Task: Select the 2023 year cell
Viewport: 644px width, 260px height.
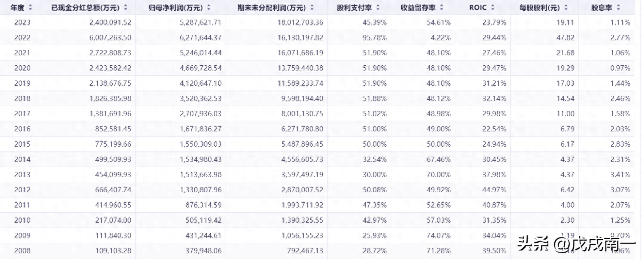Action: (x=22, y=22)
